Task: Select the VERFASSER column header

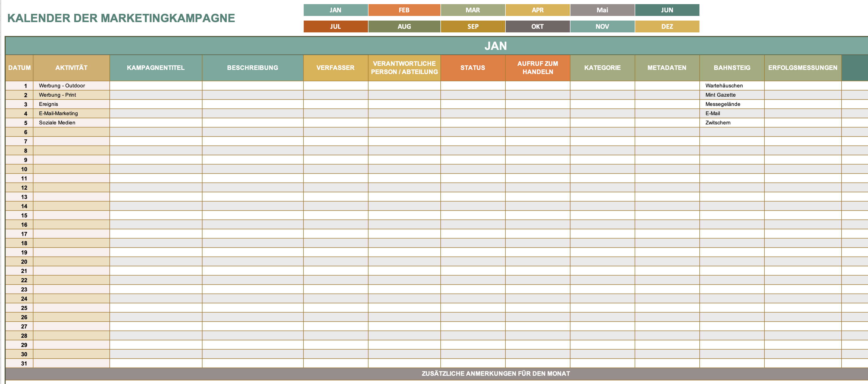Action: [x=336, y=68]
